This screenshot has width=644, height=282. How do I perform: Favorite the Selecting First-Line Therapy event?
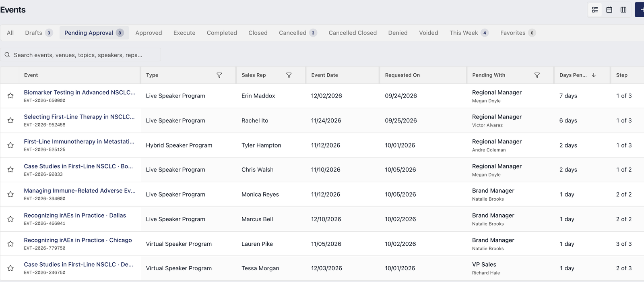[10, 120]
